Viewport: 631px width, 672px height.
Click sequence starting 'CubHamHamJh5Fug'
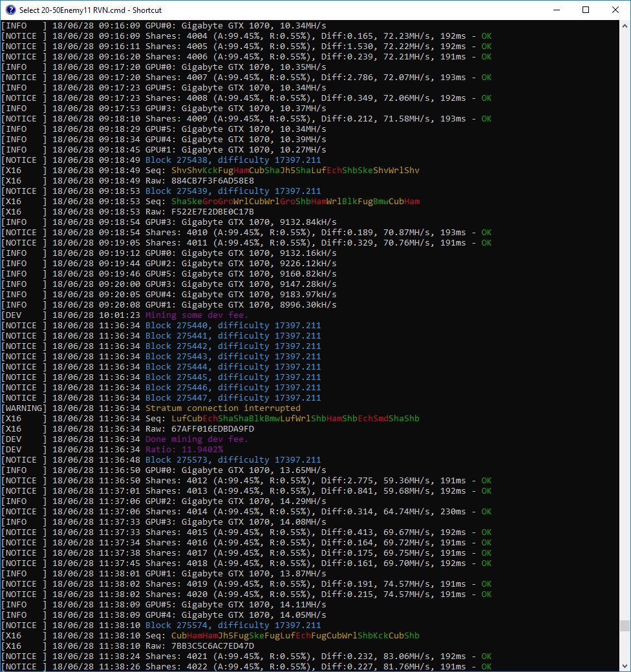coord(295,635)
